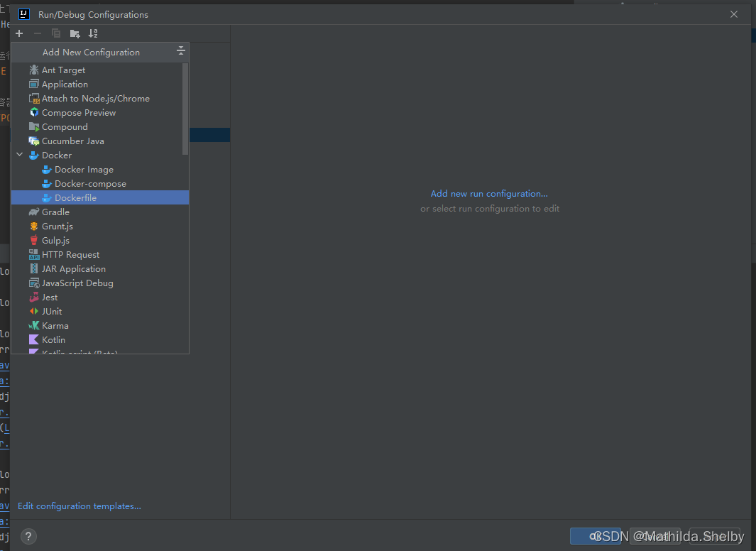Click the JavaScript Debug icon
The image size is (756, 551).
(34, 283)
